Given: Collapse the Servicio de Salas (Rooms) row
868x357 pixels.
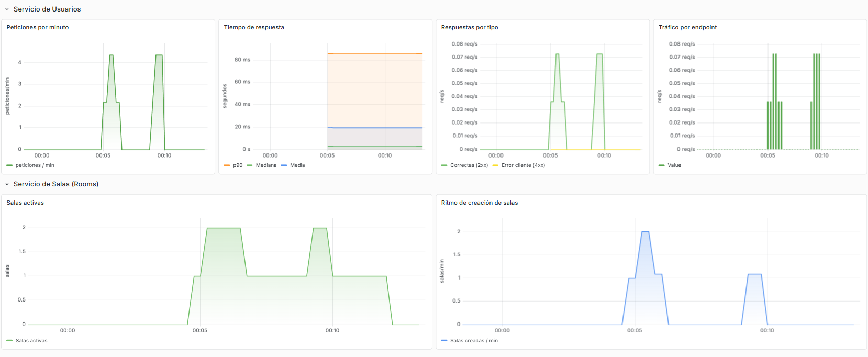Looking at the screenshot, I should [7, 184].
